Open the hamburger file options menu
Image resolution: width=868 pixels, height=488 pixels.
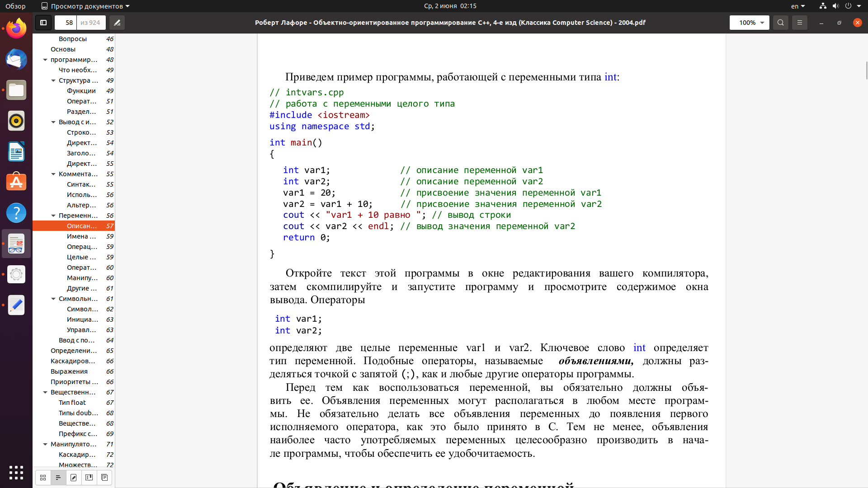tap(799, 23)
